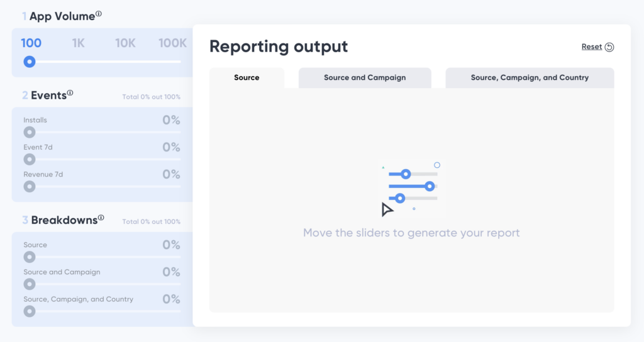Click the sliders illustration in report area
The height and width of the screenshot is (342, 644).
click(411, 188)
